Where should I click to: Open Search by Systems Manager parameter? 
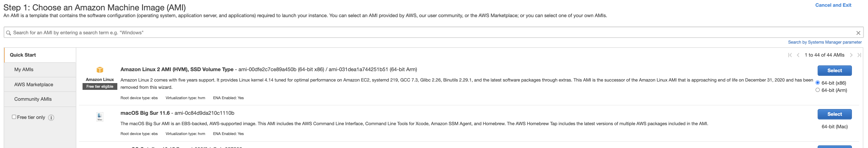point(825,42)
